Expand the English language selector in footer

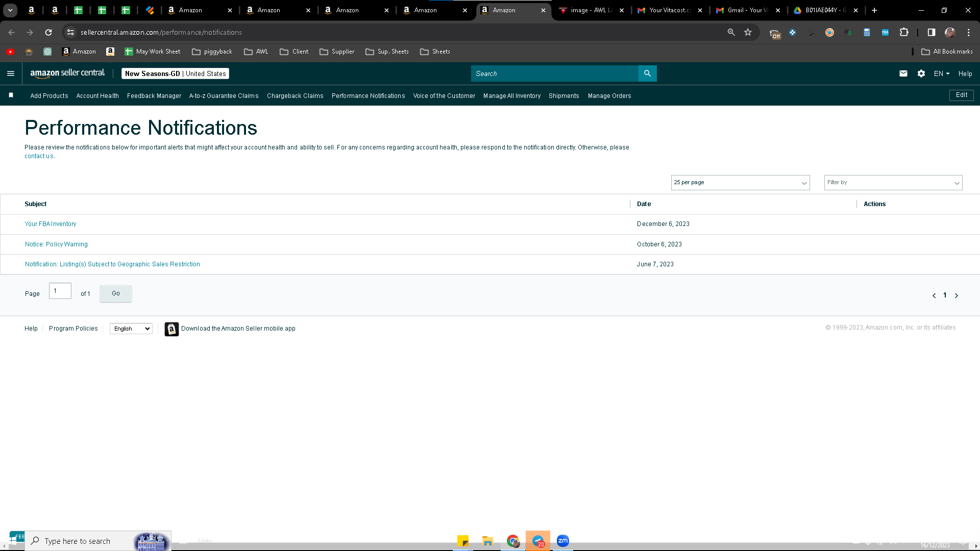131,329
